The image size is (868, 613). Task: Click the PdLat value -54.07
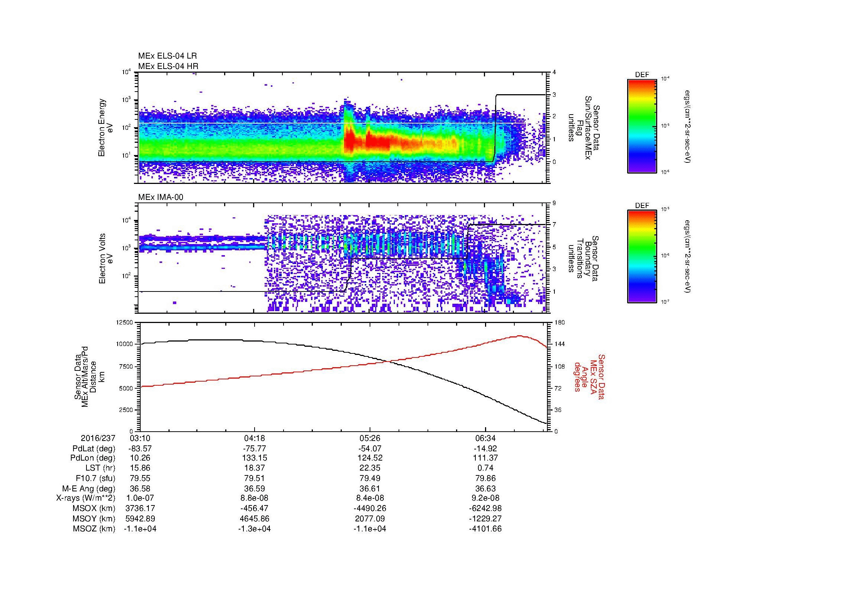(370, 449)
